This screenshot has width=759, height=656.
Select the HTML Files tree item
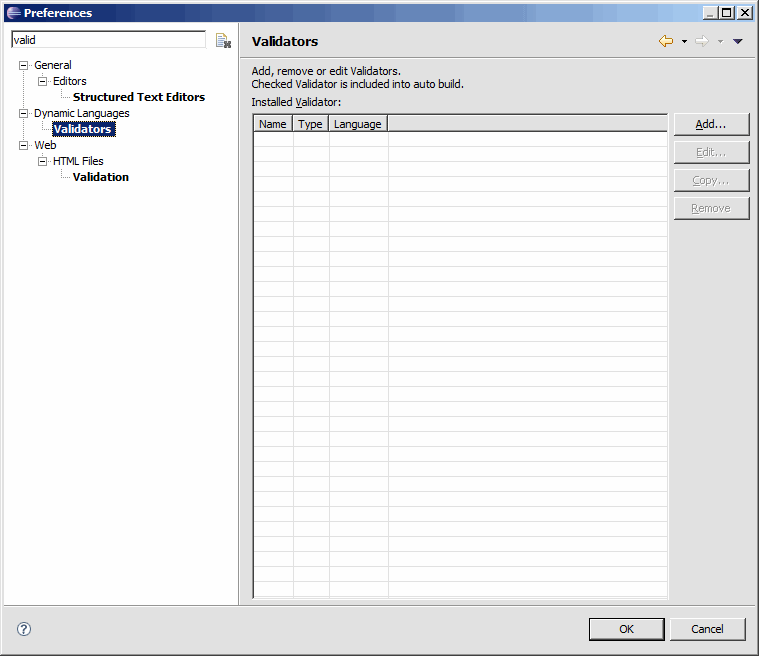click(x=78, y=161)
